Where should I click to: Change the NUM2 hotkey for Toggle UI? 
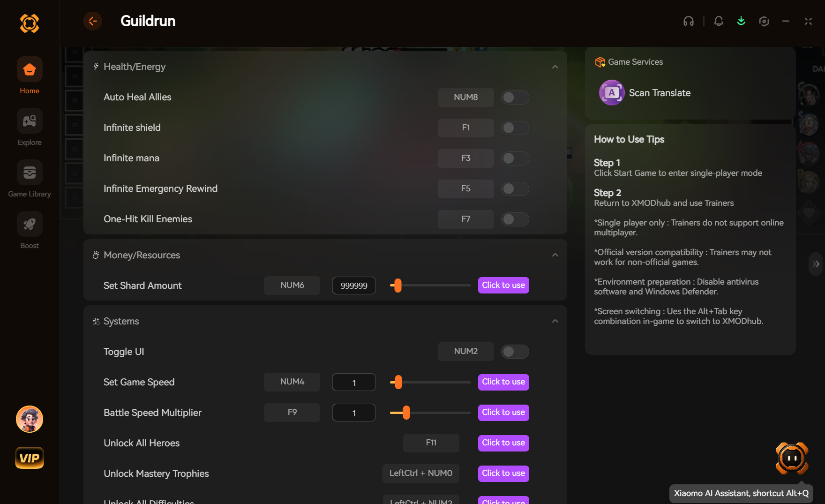(x=465, y=351)
